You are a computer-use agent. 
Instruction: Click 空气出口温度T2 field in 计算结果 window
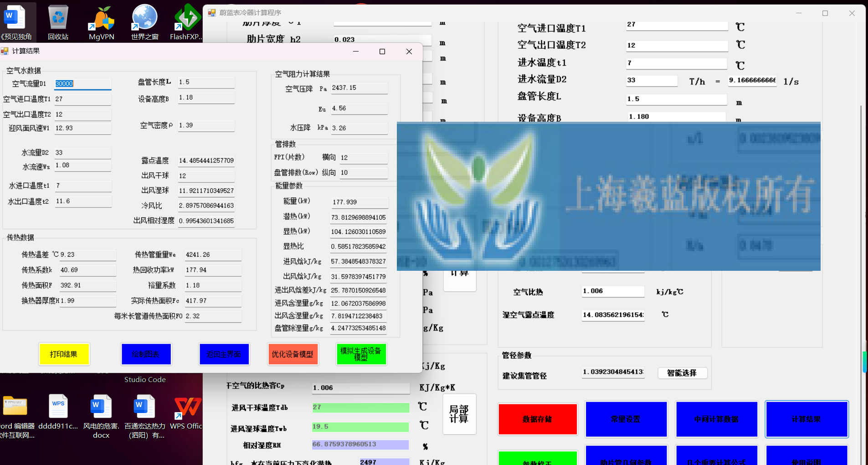click(x=82, y=115)
